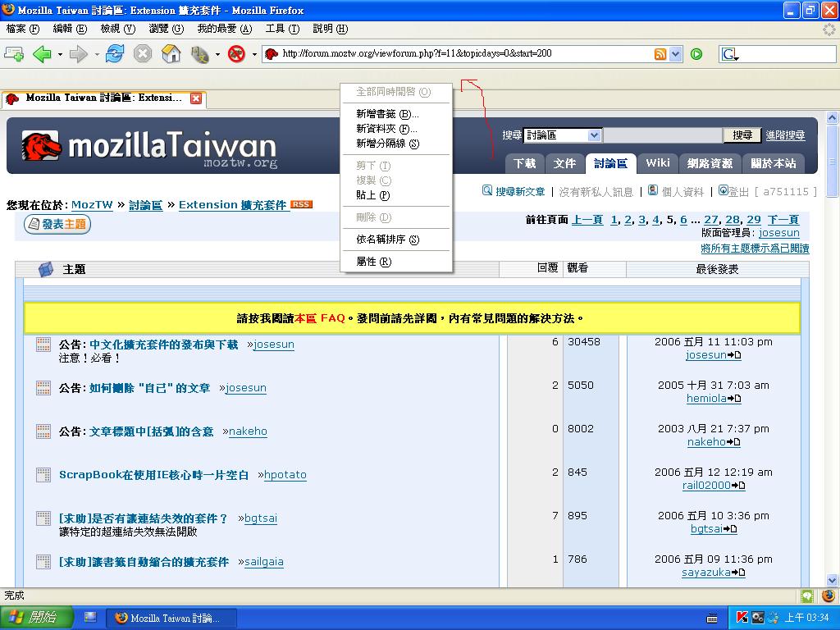Expand the 討論區 search scope dropdown
840x630 pixels.
click(595, 135)
